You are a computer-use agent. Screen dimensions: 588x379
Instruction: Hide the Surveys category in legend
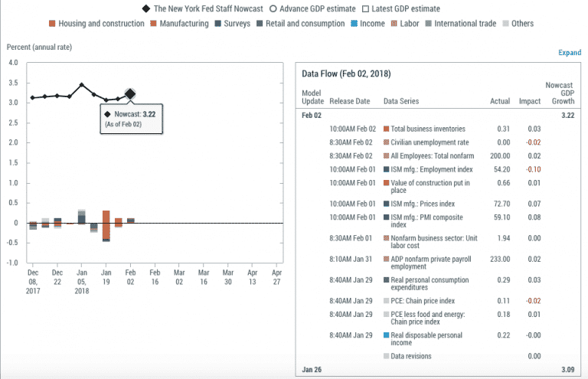pos(219,24)
